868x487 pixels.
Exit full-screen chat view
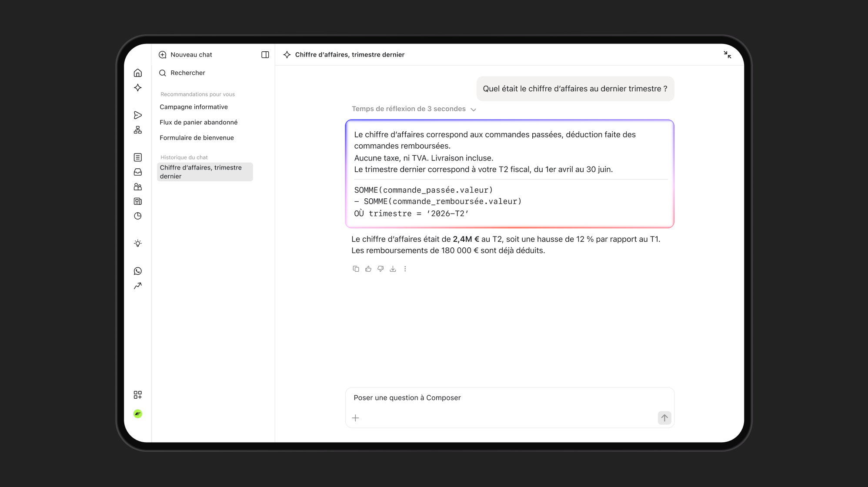pos(728,55)
